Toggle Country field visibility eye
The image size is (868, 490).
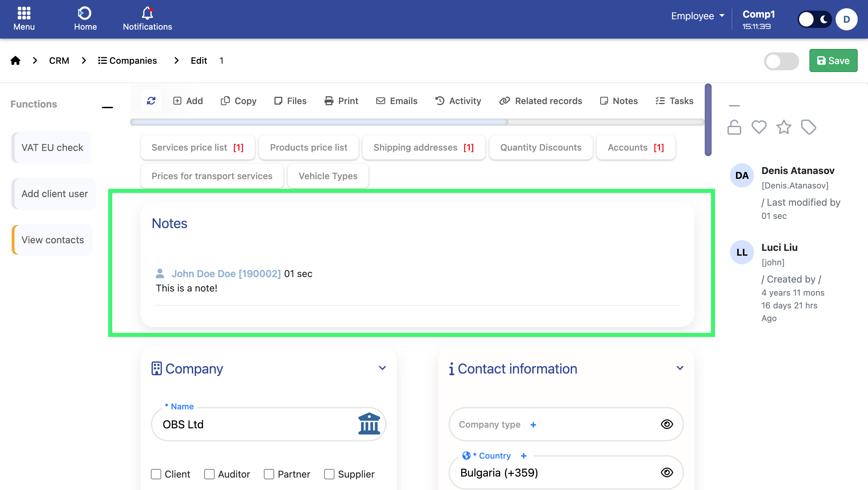tap(667, 472)
